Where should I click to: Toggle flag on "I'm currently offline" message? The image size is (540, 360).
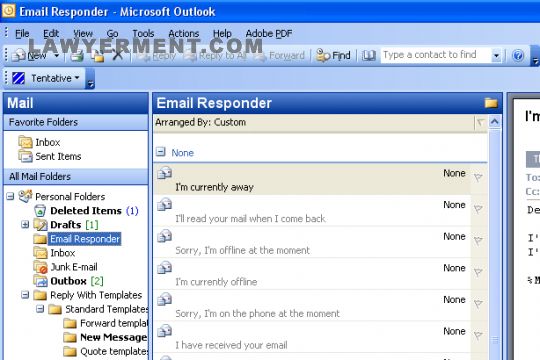pyautogui.click(x=478, y=272)
